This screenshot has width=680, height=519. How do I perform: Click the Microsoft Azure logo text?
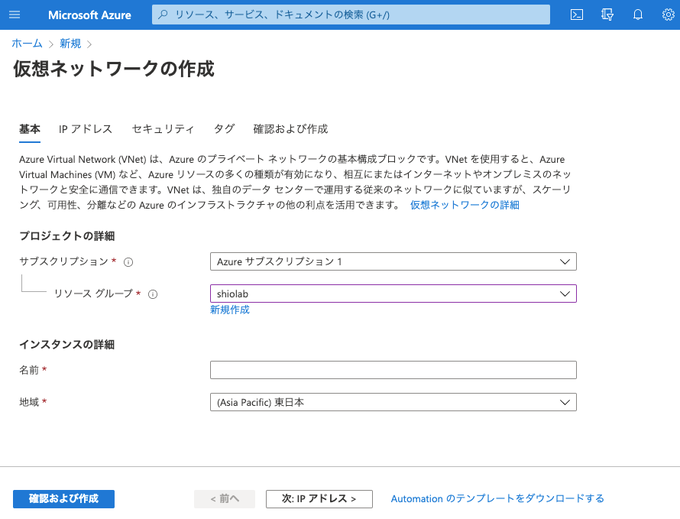(89, 15)
